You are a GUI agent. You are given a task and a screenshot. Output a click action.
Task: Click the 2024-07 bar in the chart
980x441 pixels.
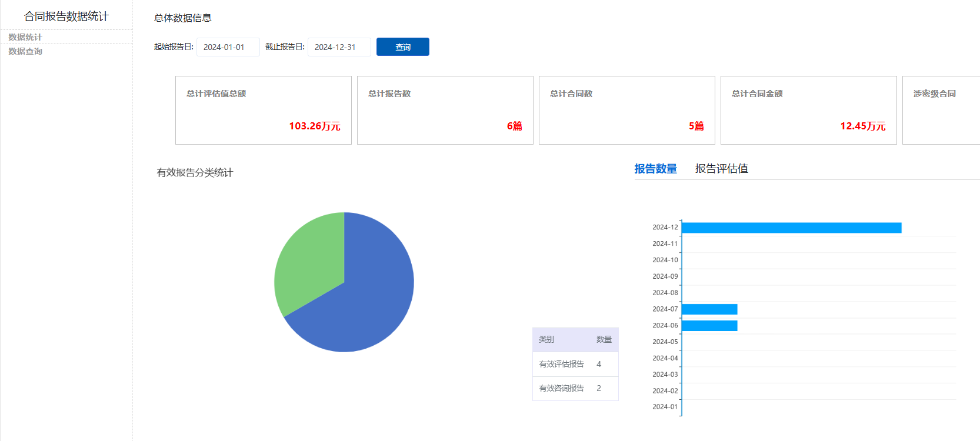coord(709,309)
